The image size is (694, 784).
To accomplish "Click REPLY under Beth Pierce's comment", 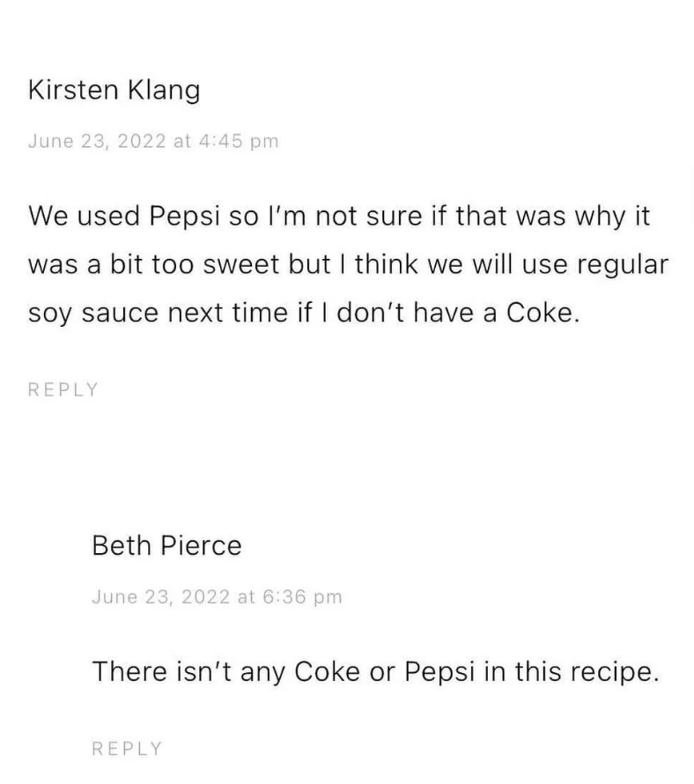I will click(127, 749).
